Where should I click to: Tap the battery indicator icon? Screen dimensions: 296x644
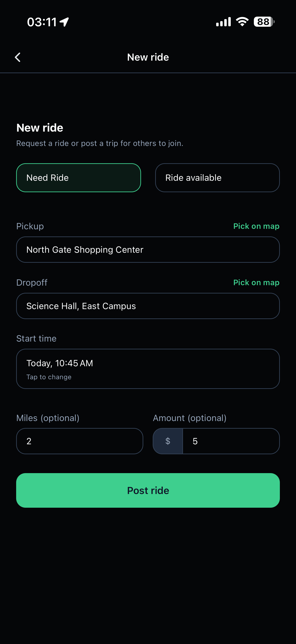point(264,22)
